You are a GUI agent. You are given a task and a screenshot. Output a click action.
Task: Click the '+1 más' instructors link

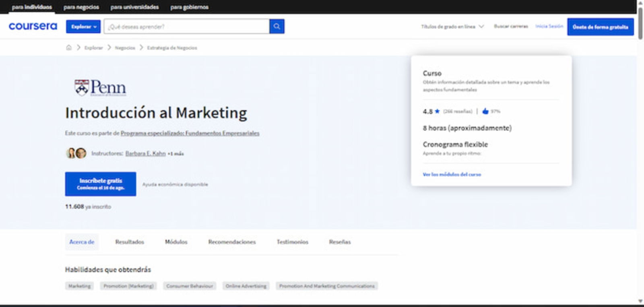point(175,154)
